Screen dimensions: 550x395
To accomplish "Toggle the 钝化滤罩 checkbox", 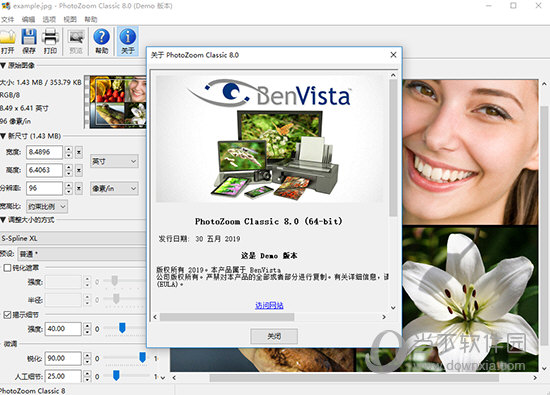I will (x=7, y=268).
